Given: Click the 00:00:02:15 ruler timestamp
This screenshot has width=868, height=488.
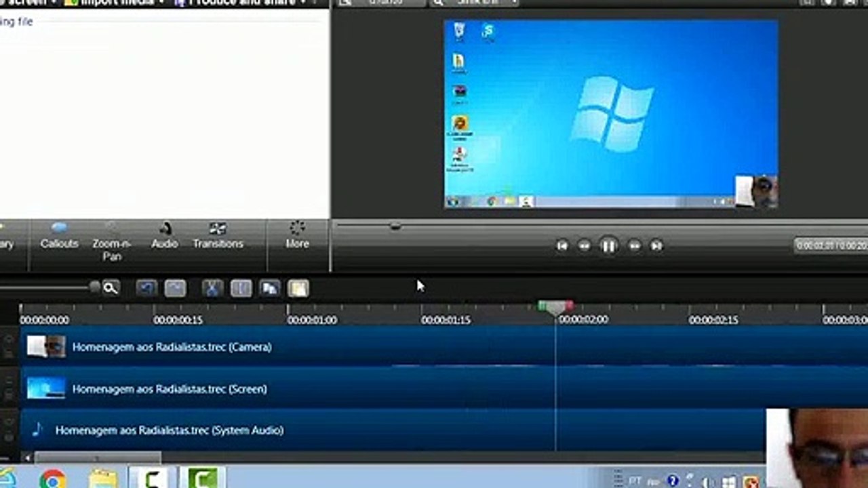Looking at the screenshot, I should pos(713,320).
